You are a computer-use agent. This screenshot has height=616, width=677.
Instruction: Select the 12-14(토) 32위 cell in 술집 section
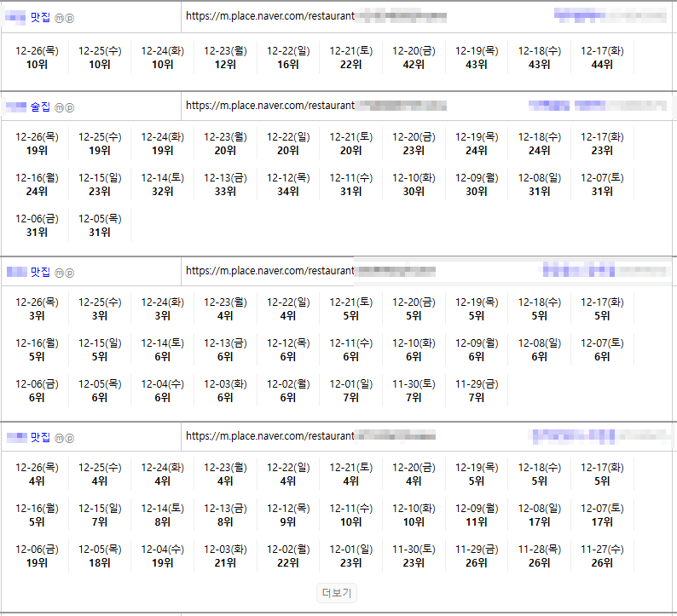coord(162,185)
